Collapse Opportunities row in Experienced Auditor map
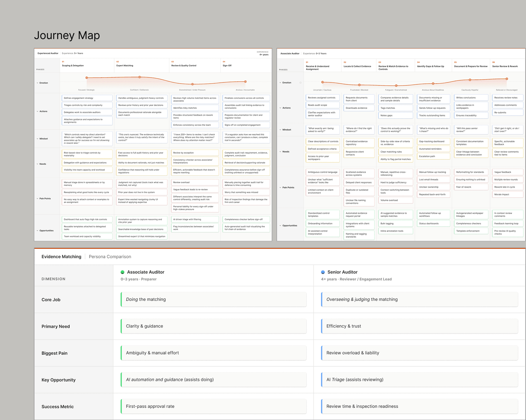Image resolution: width=526 pixels, height=420 pixels. coord(37,231)
